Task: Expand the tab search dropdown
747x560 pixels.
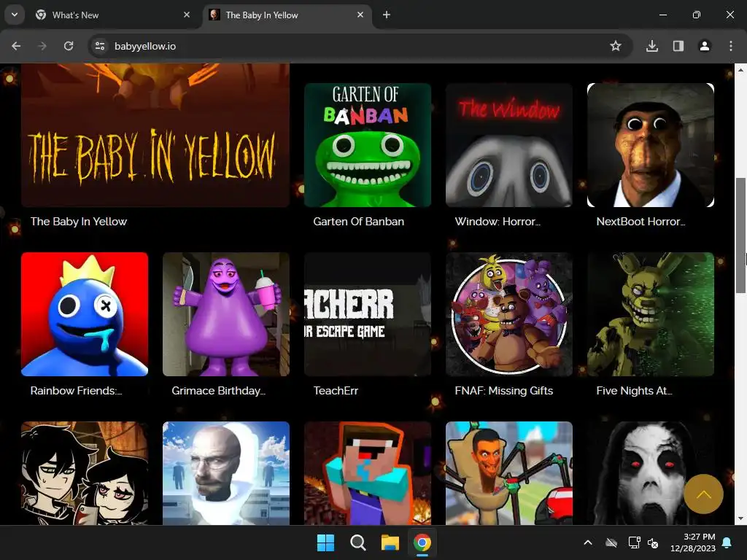Action: coord(15,15)
